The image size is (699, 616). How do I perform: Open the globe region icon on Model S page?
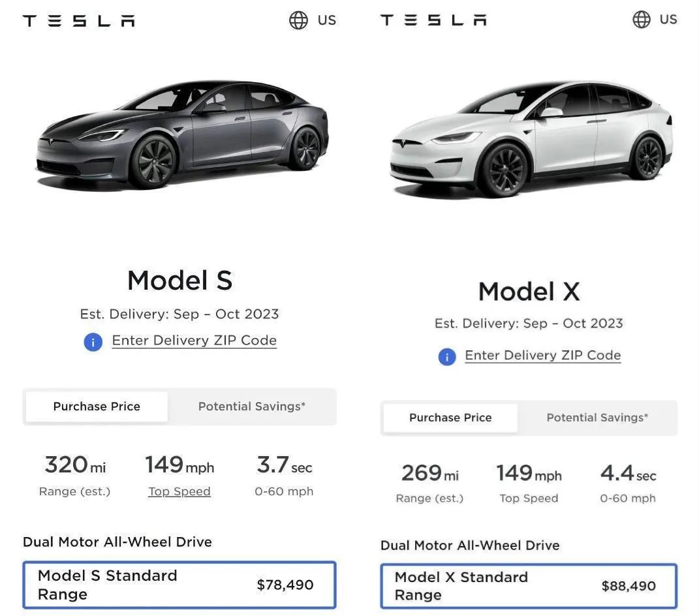298,20
